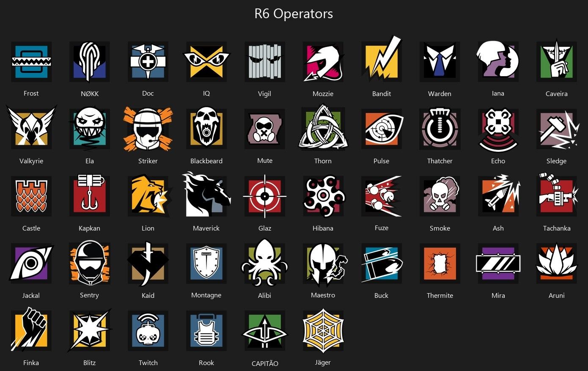Choose Smoke's gas mask skull icon

click(440, 196)
